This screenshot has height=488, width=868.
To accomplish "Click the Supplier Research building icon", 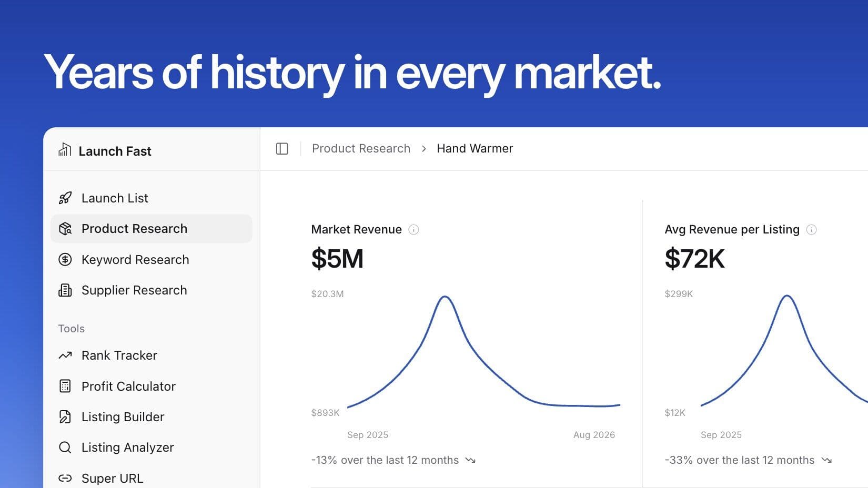I will point(65,290).
